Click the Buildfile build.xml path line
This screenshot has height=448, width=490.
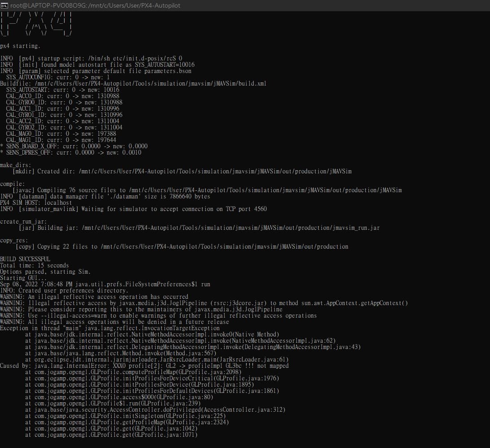pyautogui.click(x=133, y=84)
